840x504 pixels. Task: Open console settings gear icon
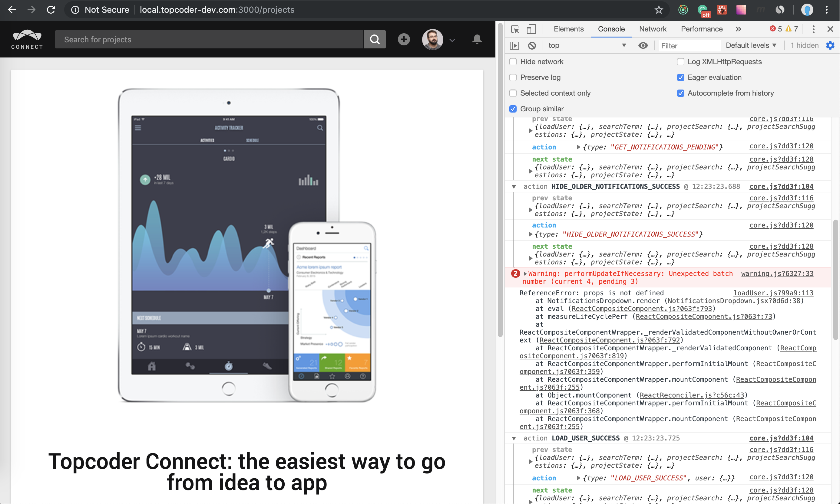pyautogui.click(x=830, y=45)
